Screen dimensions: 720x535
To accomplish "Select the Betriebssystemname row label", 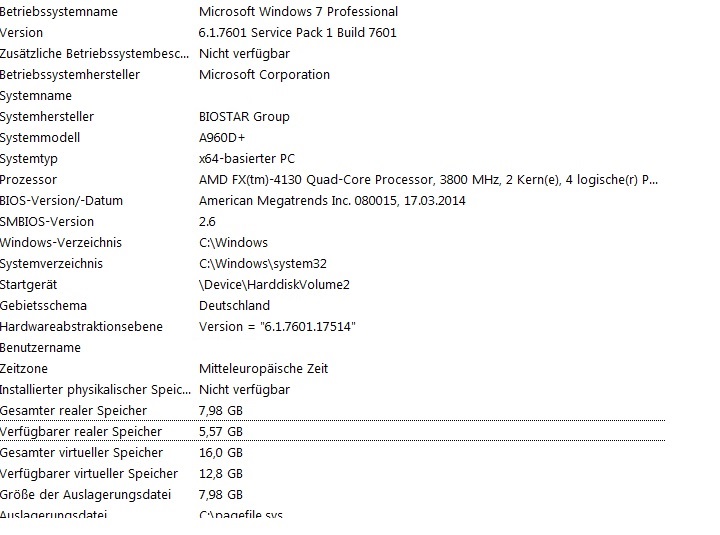I will pyautogui.click(x=59, y=11).
